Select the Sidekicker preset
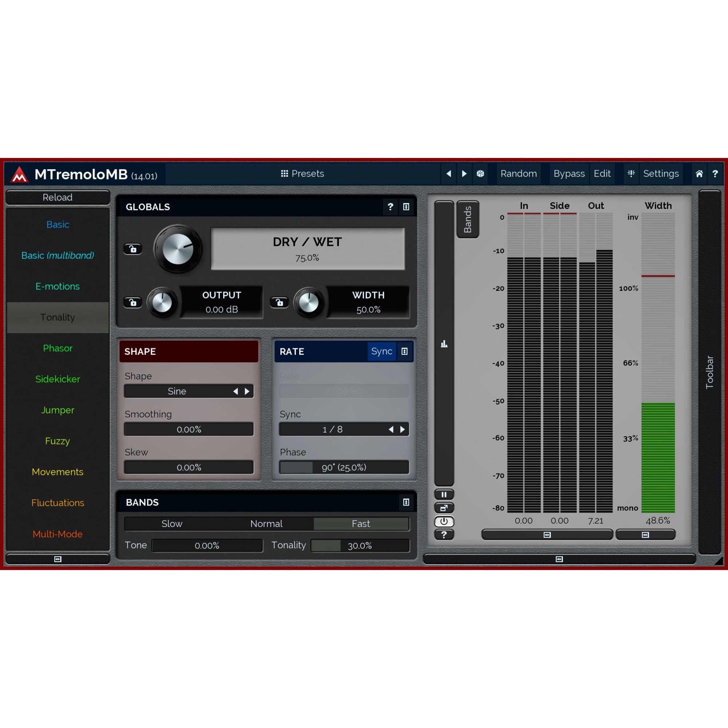Screen dimensions: 728x728 tap(58, 379)
